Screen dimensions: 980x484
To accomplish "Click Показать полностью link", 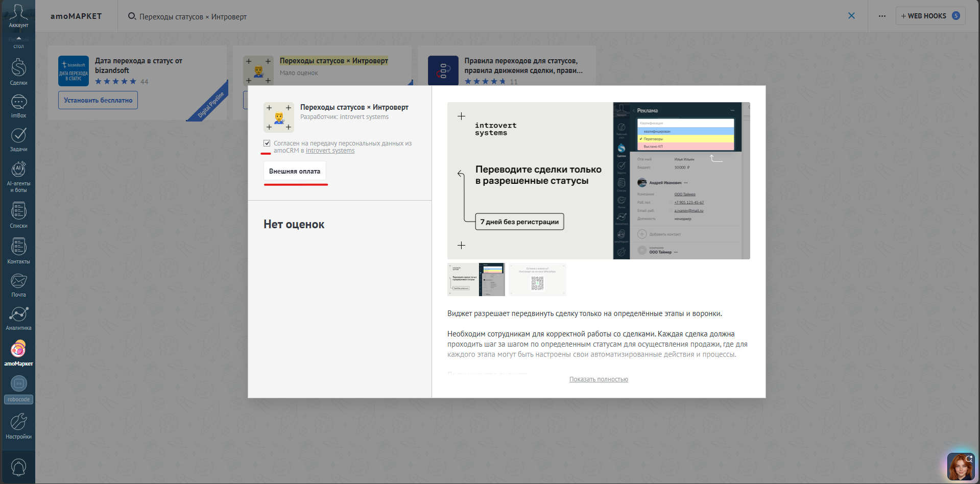I will pyautogui.click(x=599, y=379).
